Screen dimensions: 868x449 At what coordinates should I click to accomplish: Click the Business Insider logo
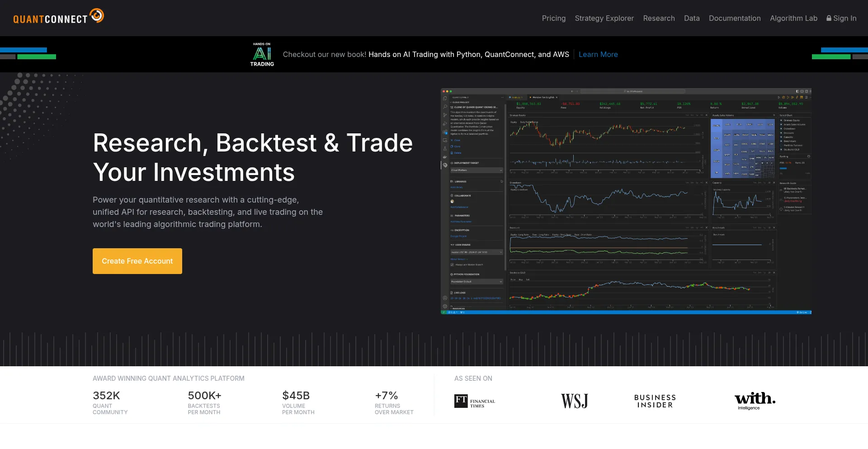pos(655,401)
